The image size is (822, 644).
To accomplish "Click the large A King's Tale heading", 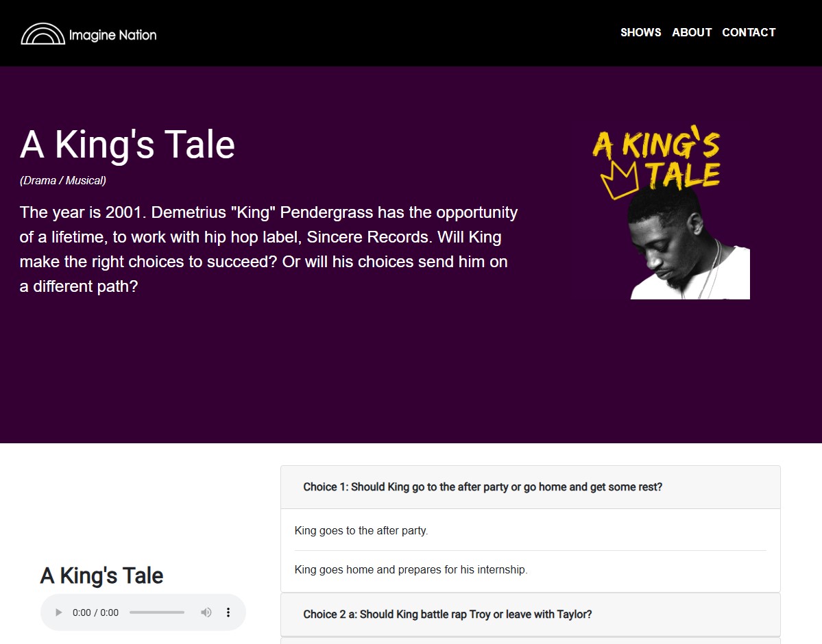I will [128, 145].
